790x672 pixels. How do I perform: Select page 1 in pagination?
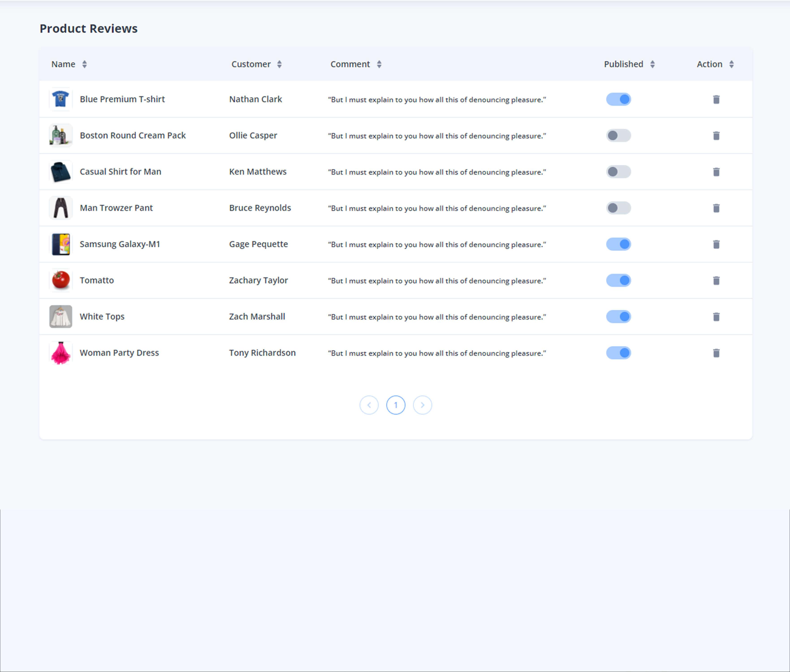396,405
